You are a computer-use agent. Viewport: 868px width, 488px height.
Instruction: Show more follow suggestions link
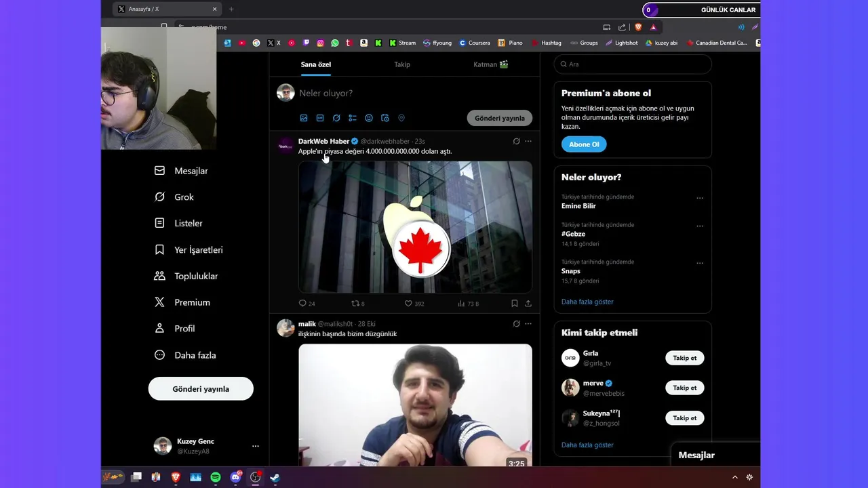click(x=587, y=445)
